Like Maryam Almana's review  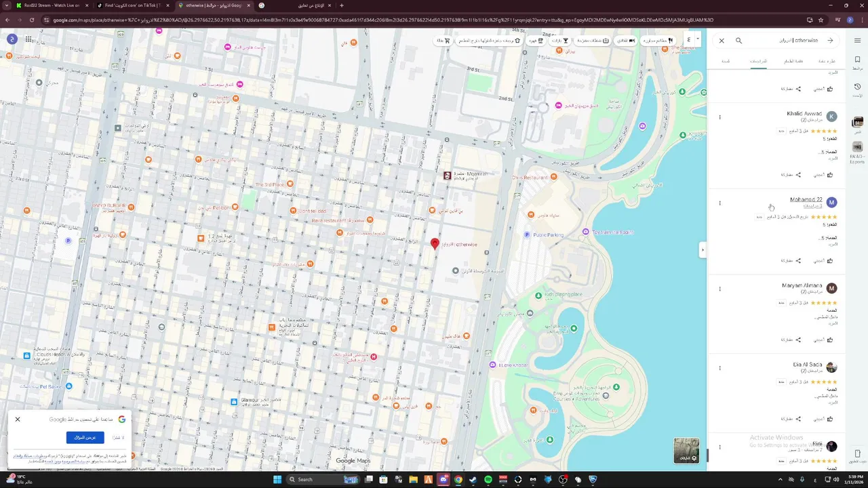tap(823, 340)
